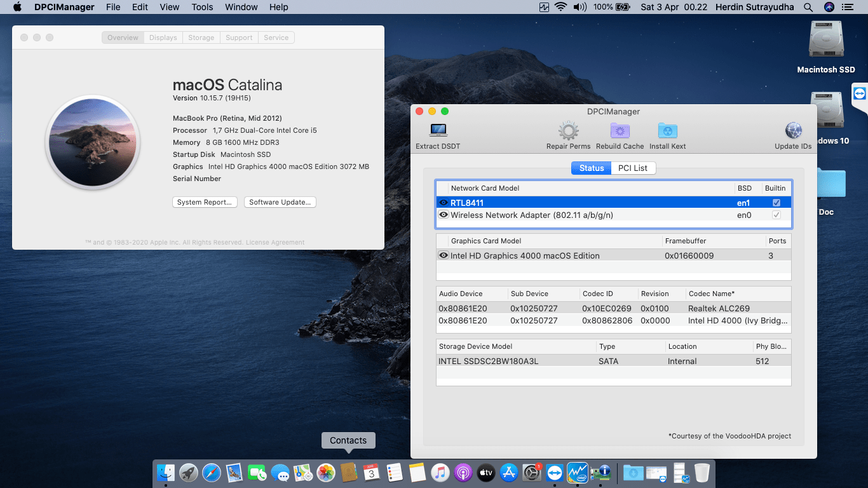Open Podcasts from the dock
Viewport: 868px width, 488px height.
point(463,472)
